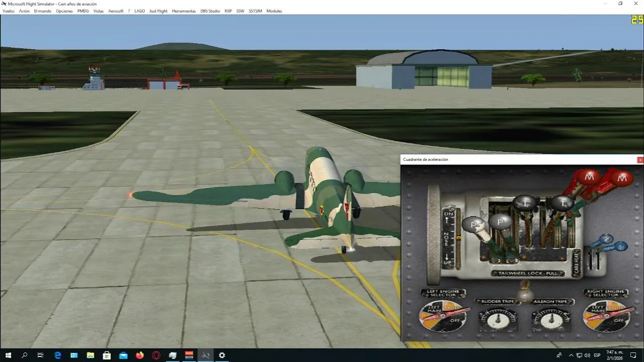Open the Windows Start menu
Screen dimensions: 644x362
coord(8,355)
